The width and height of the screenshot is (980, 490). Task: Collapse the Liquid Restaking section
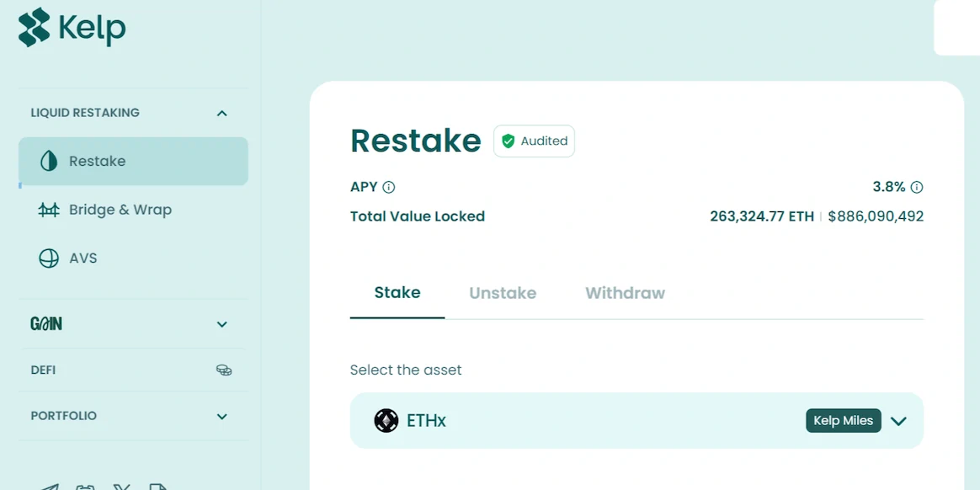222,113
